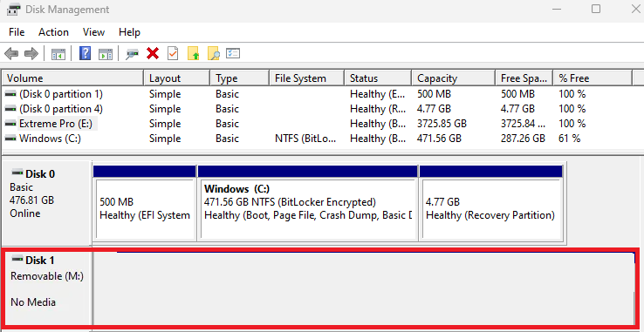The image size is (644, 332).
Task: Click the Back arrow toolbar icon
Action: 11,53
